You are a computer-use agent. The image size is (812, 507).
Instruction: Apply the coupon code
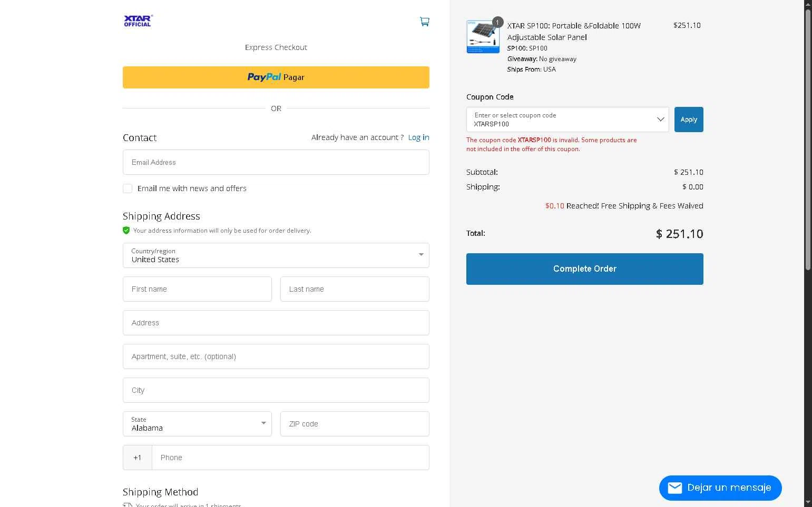(689, 120)
